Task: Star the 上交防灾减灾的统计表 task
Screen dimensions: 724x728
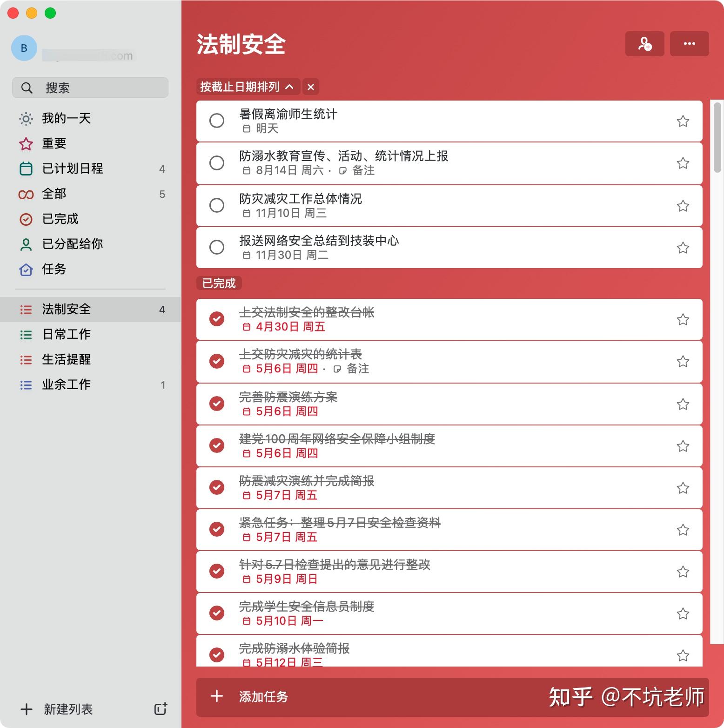Action: pos(683,361)
